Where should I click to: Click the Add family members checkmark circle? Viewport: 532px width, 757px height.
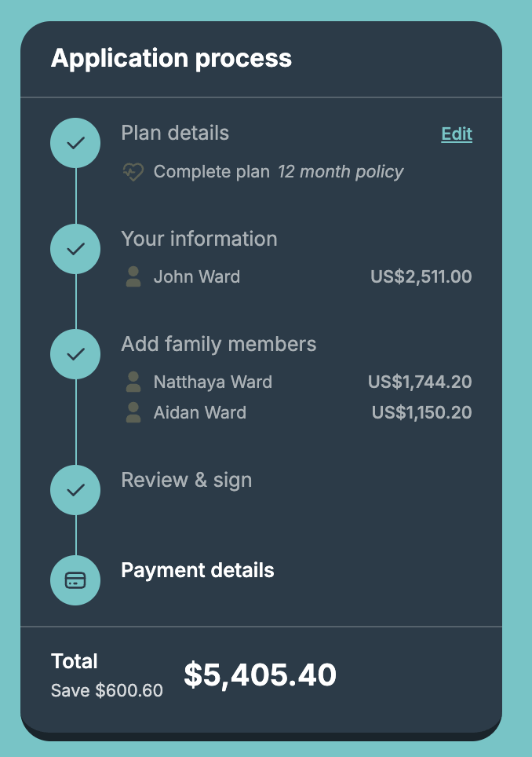[x=75, y=354]
